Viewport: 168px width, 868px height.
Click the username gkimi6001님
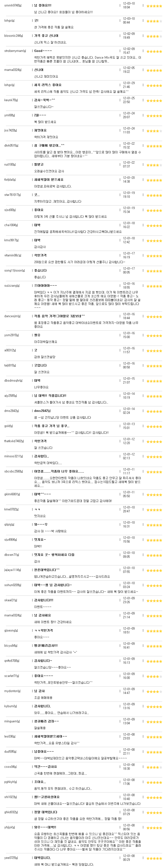(x=12, y=494)
